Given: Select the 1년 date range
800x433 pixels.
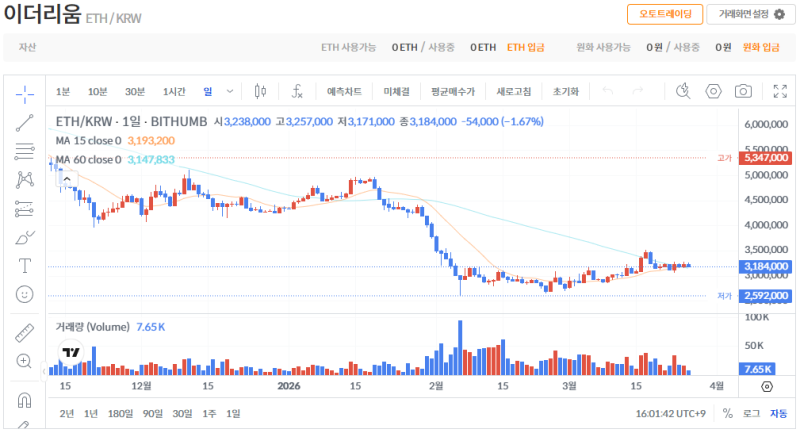Looking at the screenshot, I should pos(91,414).
